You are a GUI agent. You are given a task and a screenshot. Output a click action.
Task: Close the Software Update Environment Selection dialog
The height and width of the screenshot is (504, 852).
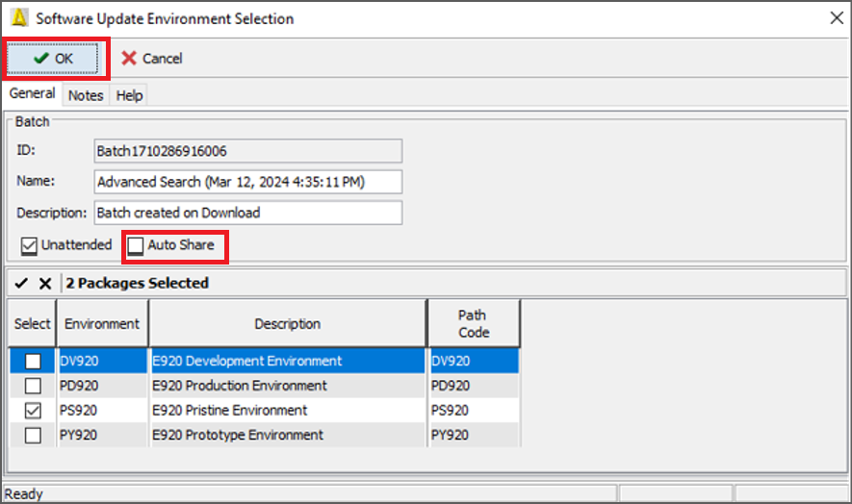[x=837, y=18]
